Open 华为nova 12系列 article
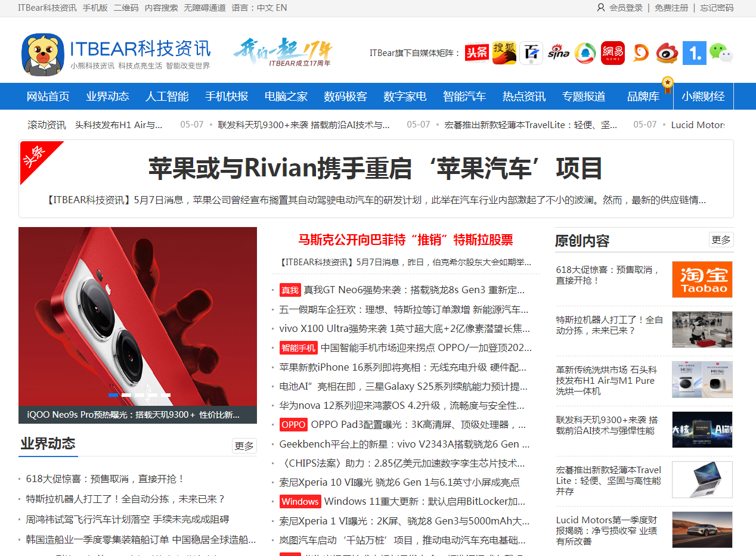756x556 pixels. [x=402, y=406]
